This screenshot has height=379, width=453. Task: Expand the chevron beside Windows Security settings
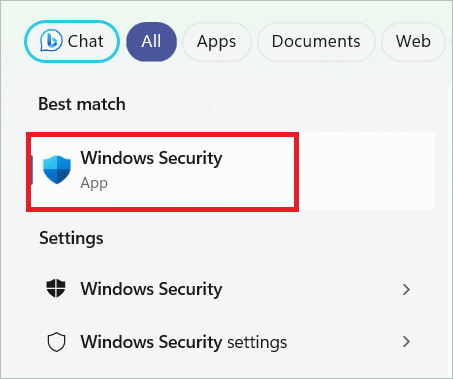406,342
